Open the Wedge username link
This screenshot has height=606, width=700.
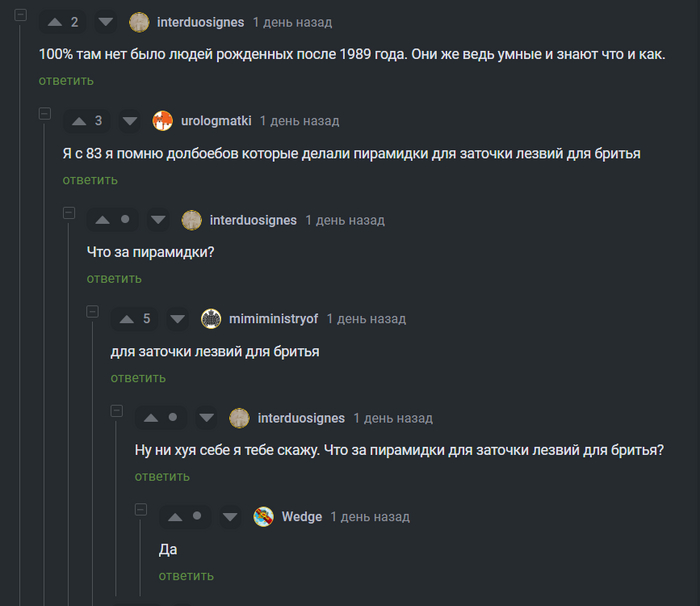pyautogui.click(x=301, y=517)
